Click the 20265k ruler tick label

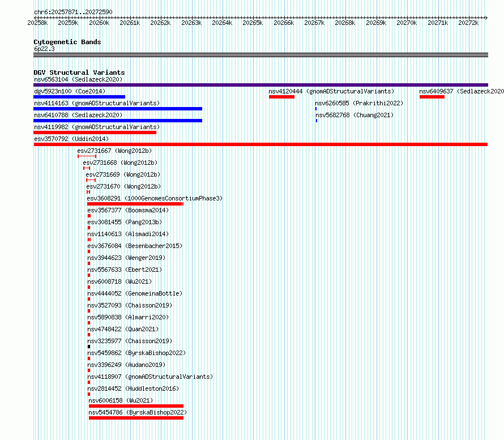pyautogui.click(x=253, y=23)
